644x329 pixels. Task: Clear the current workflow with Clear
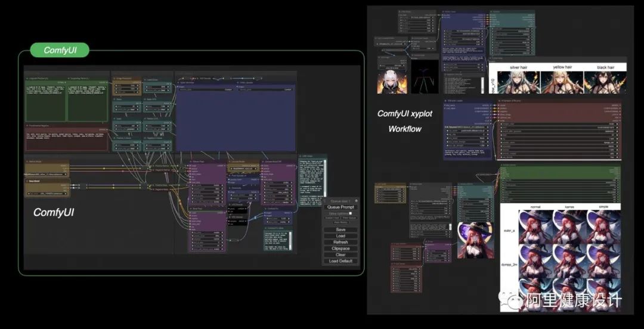pos(340,254)
